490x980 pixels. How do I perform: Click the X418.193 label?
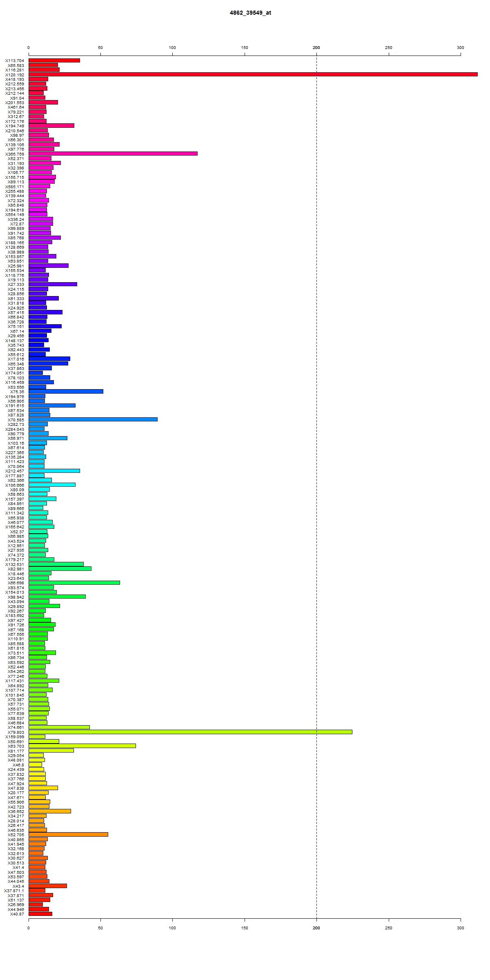(x=15, y=79)
